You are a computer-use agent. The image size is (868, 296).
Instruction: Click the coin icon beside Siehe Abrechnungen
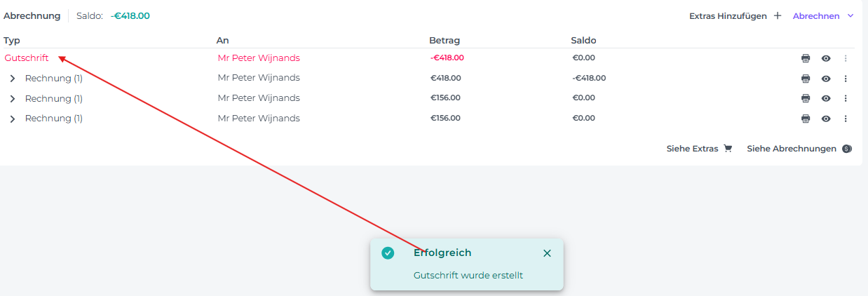[847, 149]
